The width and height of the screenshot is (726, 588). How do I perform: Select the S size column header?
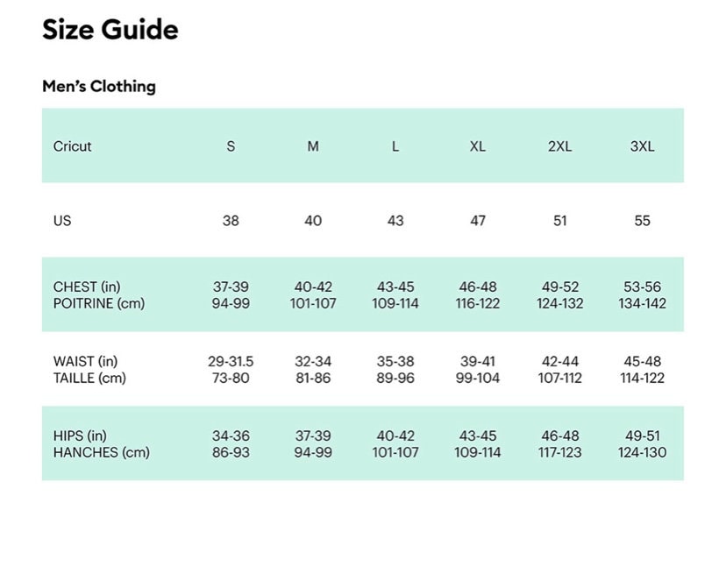point(231,146)
